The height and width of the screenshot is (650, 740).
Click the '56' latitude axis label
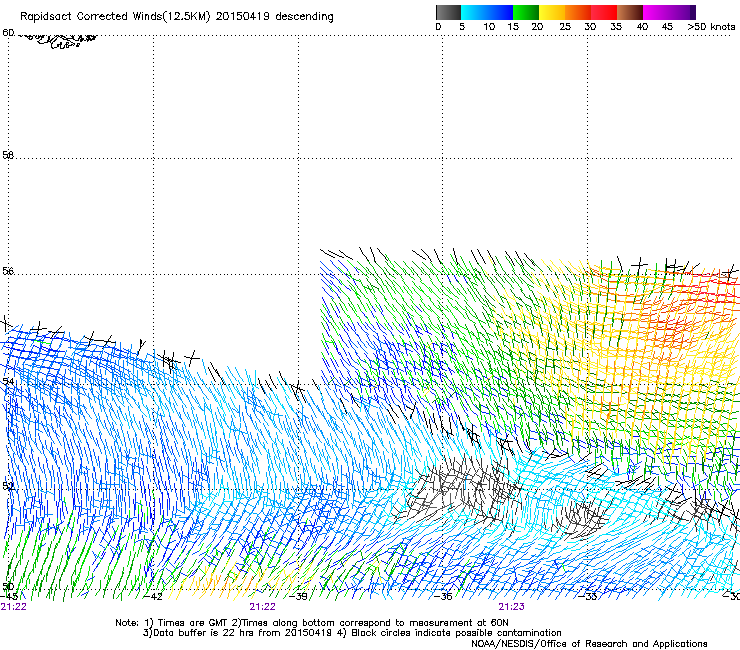[x=8, y=271]
